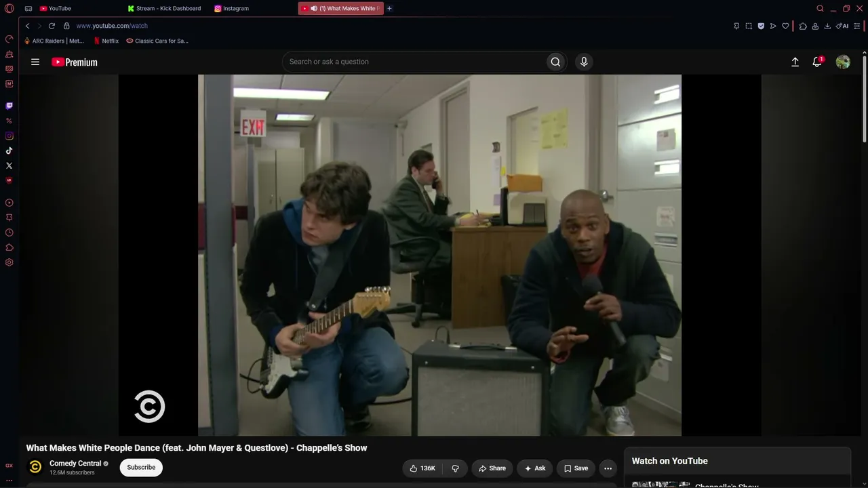Image resolution: width=868 pixels, height=488 pixels.
Task: Open Extensions cube icon in sidebar
Action: (9, 247)
